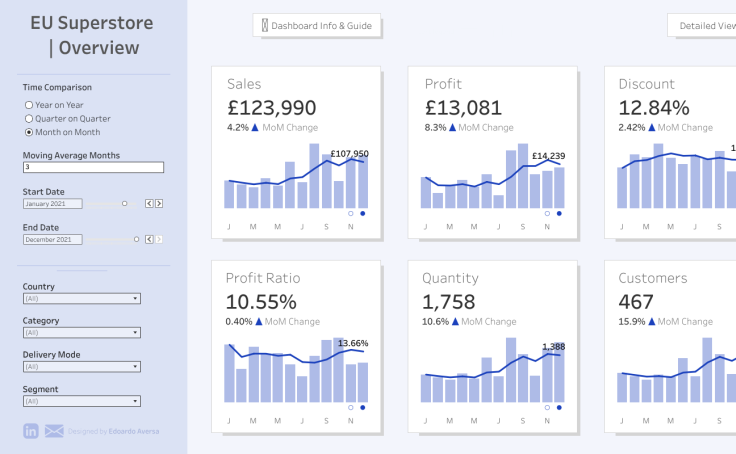
Task: Open the Delivery Mode filter dropdown
Action: [82, 367]
